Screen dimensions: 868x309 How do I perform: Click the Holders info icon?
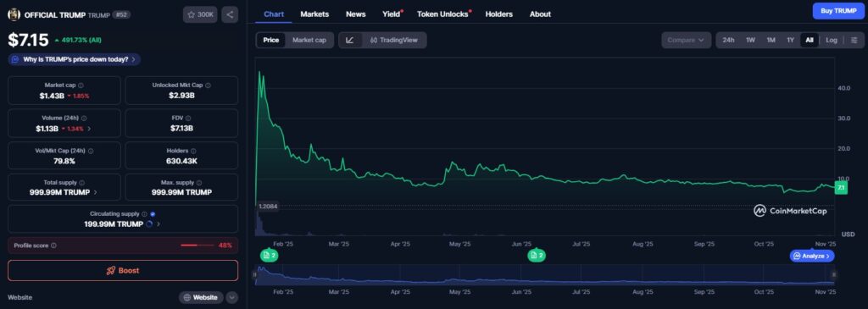pos(194,151)
